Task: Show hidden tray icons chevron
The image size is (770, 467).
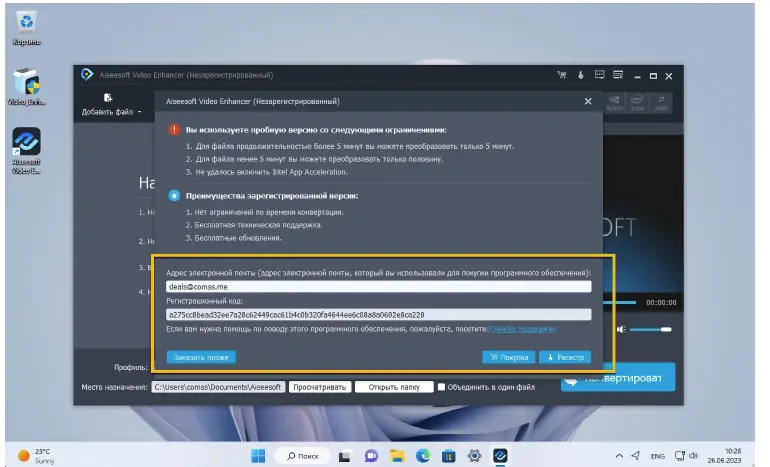Action: click(619, 456)
